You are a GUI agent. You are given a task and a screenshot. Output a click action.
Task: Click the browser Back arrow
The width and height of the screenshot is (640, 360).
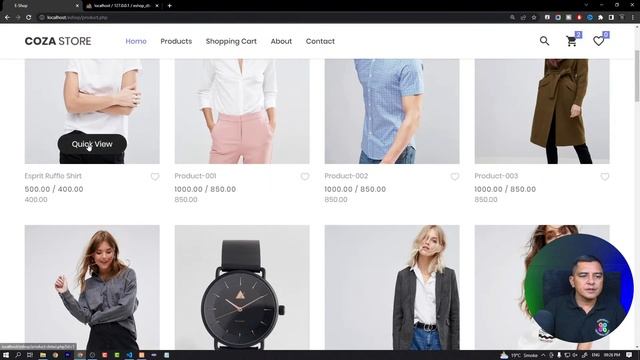(7, 18)
